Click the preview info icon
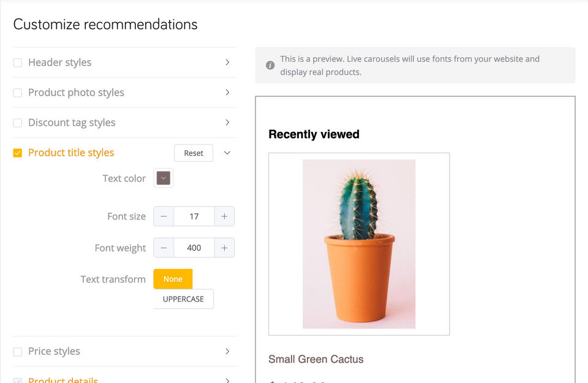The width and height of the screenshot is (588, 383). pos(270,66)
